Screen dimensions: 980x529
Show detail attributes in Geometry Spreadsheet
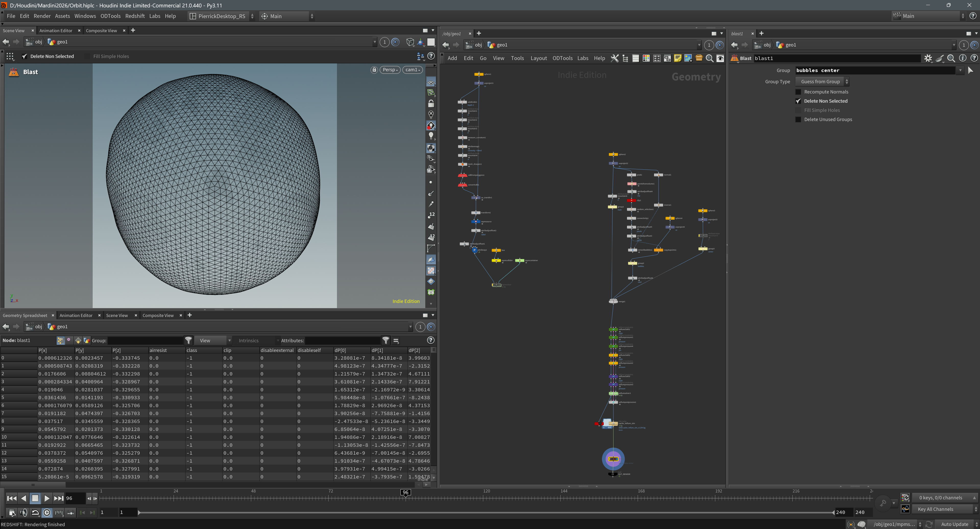pyautogui.click(x=87, y=340)
